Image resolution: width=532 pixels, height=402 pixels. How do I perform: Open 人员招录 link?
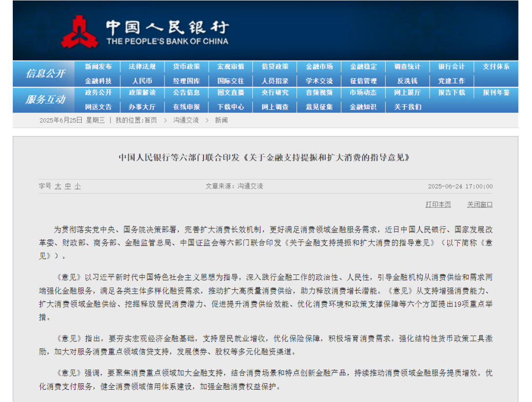[x=275, y=81]
